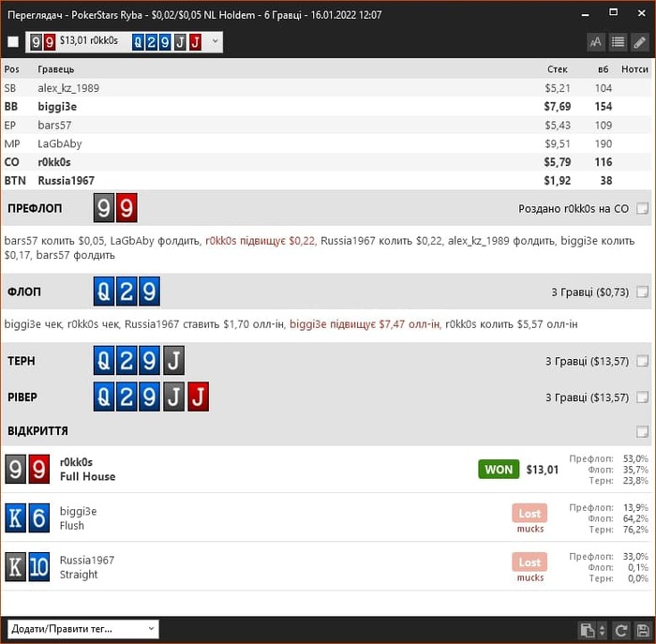The image size is (656, 644).
Task: Sort by the вб column header
Action: click(603, 69)
